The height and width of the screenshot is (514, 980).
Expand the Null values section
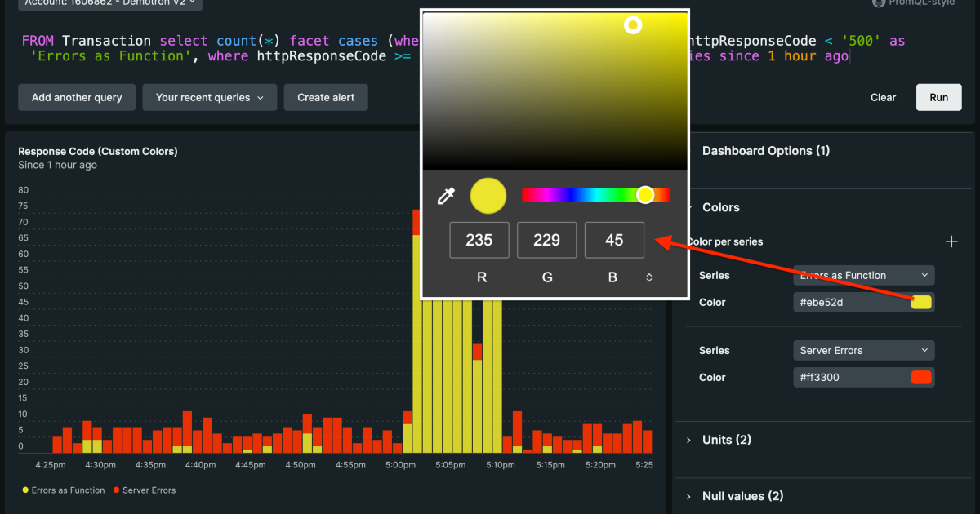point(742,495)
